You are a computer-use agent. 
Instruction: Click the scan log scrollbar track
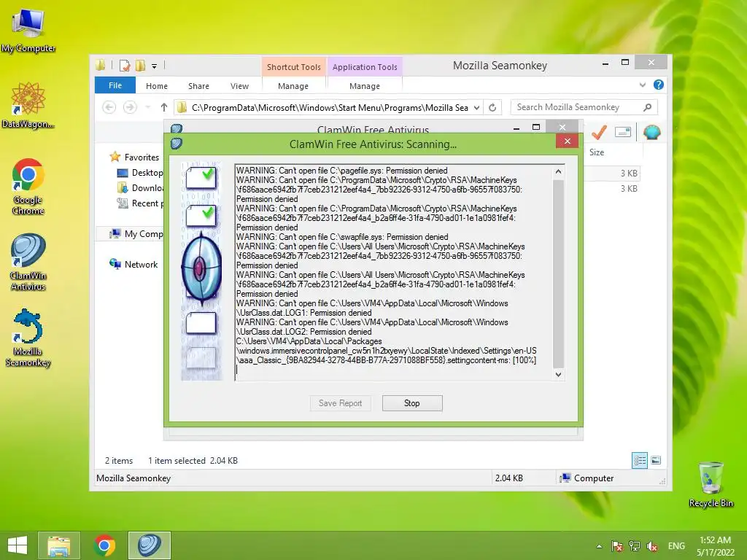[x=558, y=273]
